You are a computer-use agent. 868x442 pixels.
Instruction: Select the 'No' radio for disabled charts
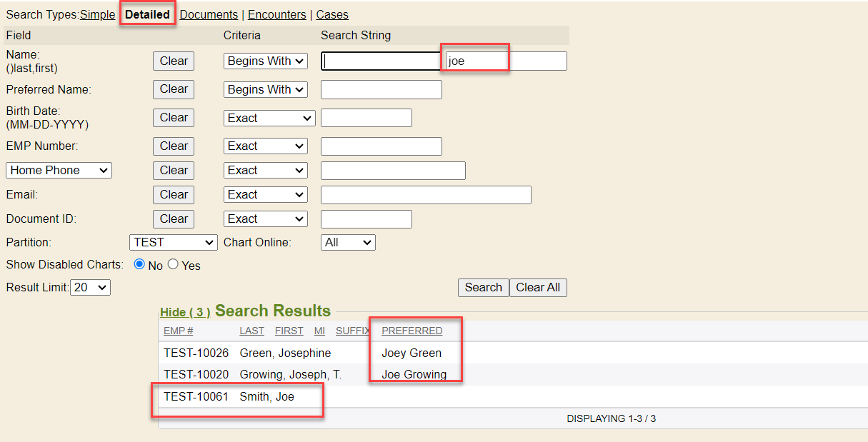coord(139,265)
